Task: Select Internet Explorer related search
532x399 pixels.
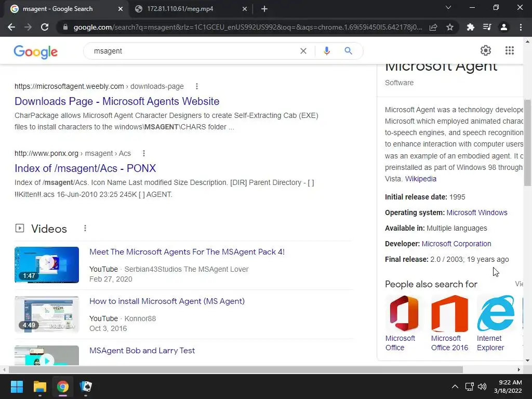Action: (495, 323)
